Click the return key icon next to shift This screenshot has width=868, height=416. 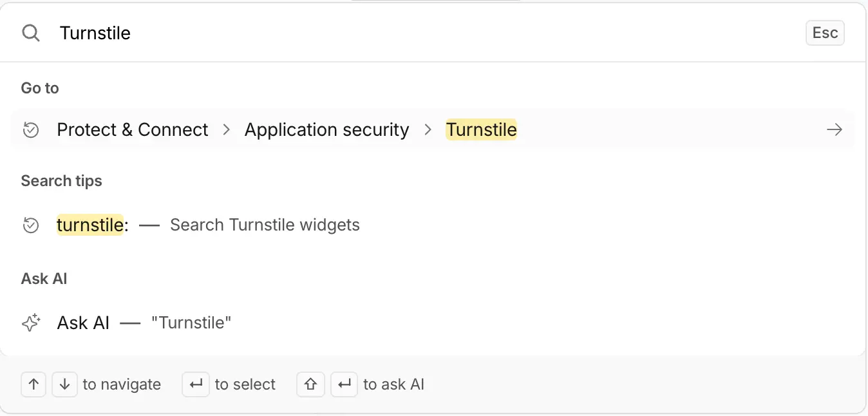344,384
